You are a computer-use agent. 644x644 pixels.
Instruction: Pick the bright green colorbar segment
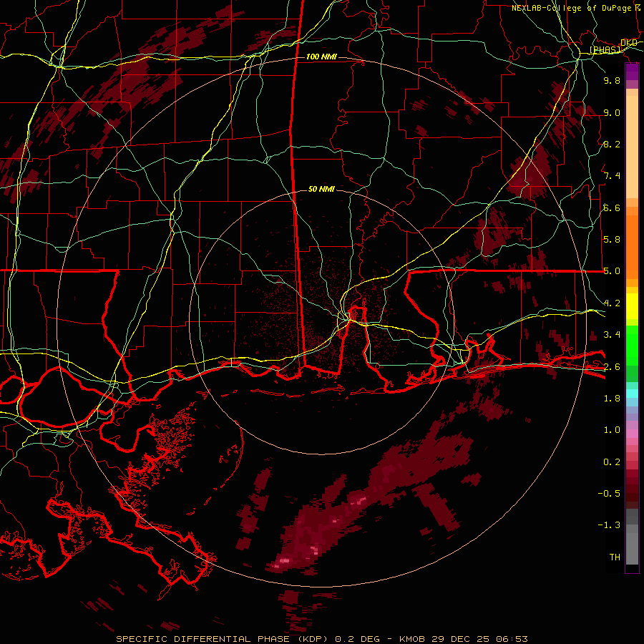(x=632, y=345)
